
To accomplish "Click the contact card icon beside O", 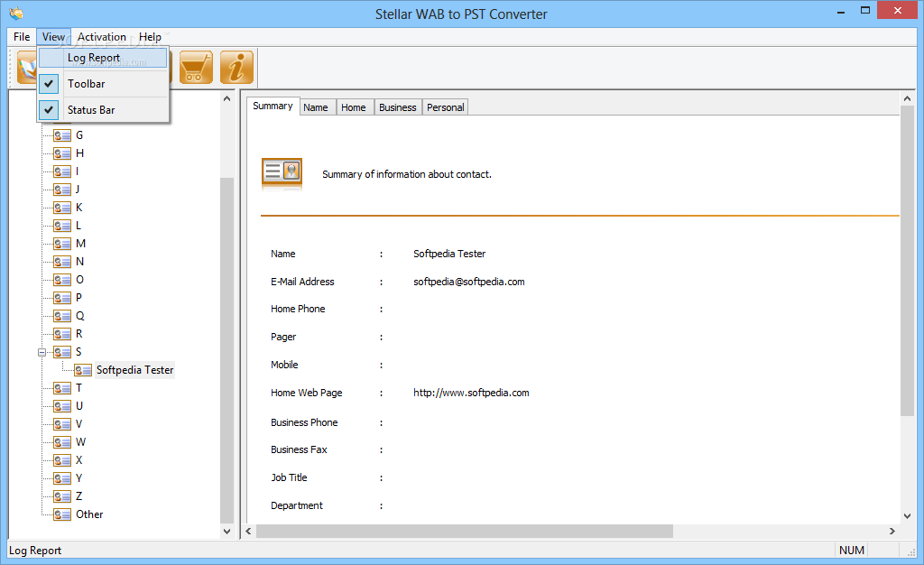I will (x=62, y=280).
